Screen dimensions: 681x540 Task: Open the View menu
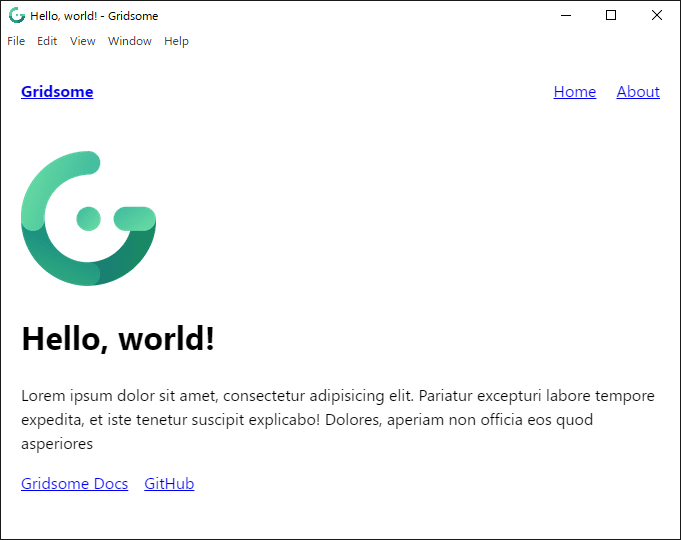(83, 41)
